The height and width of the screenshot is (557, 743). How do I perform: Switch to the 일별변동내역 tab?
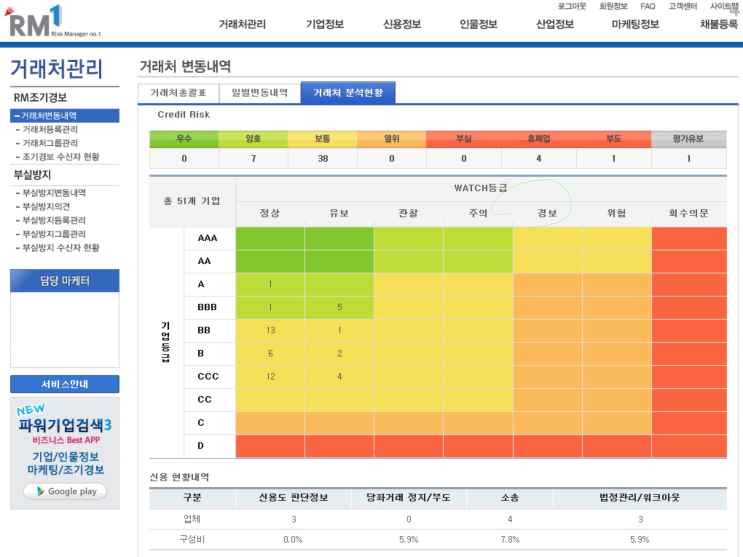coord(260,93)
